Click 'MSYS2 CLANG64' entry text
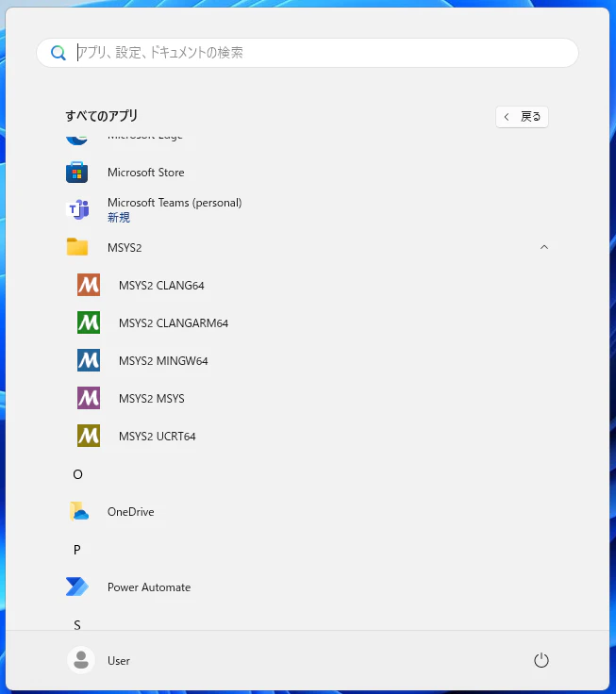Screen dimensions: 616x694 coord(161,286)
